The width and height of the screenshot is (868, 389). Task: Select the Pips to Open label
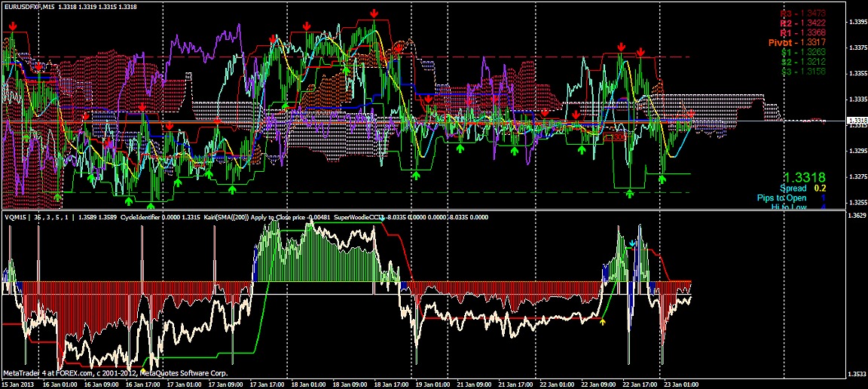point(781,198)
